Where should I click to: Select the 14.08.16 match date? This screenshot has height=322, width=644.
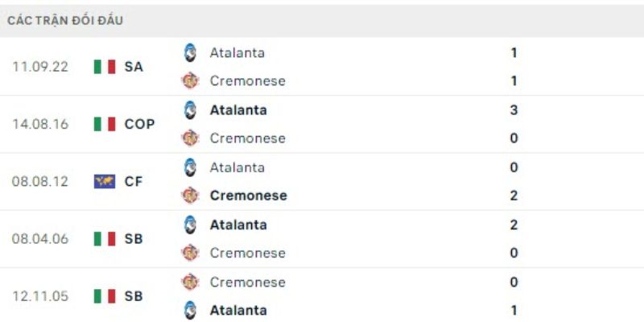click(x=39, y=124)
